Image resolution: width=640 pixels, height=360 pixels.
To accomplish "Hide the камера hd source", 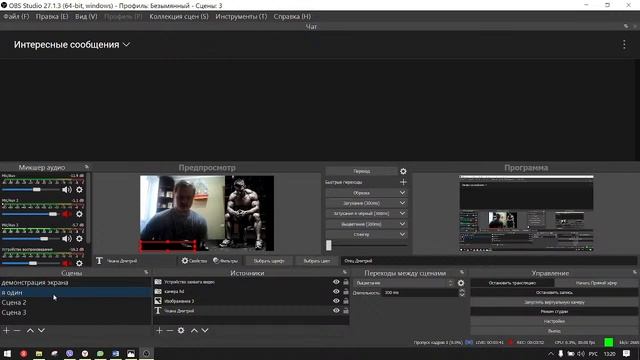I will point(336,291).
